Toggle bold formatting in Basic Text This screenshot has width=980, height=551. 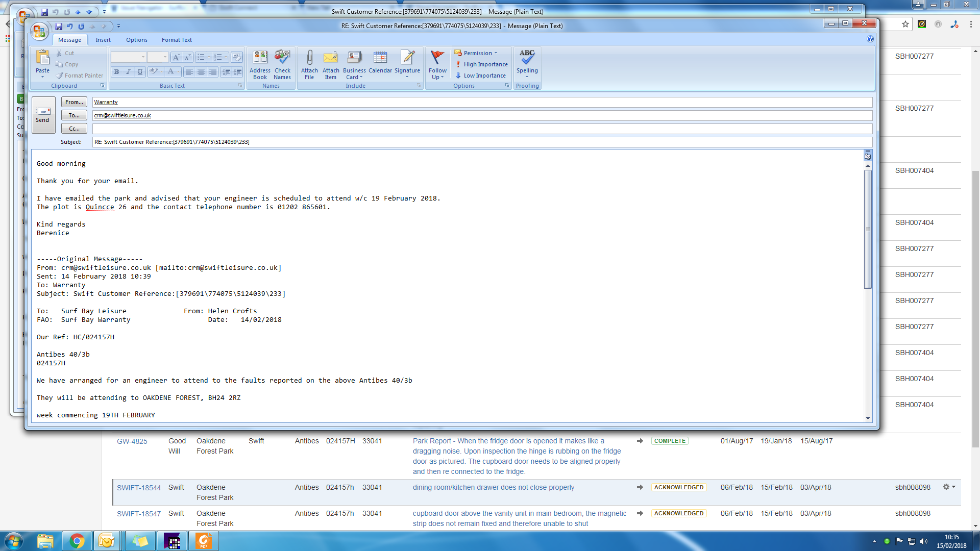117,72
